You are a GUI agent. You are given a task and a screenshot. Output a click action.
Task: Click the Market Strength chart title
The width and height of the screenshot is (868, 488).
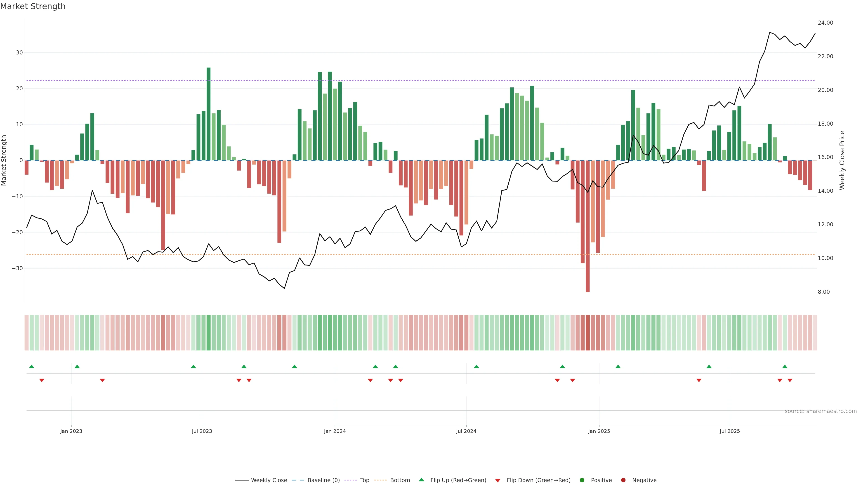point(33,6)
